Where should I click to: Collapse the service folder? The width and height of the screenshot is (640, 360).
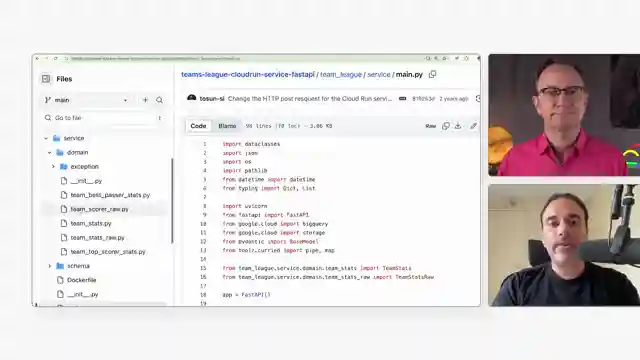coord(46,138)
